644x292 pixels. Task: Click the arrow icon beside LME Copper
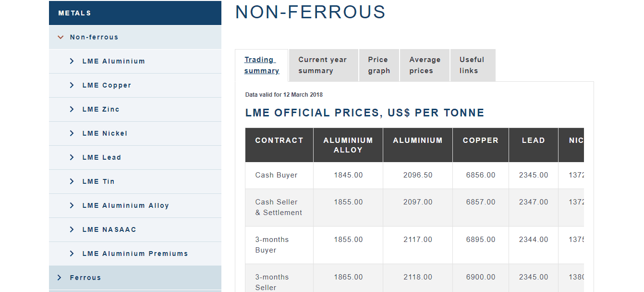(x=72, y=85)
